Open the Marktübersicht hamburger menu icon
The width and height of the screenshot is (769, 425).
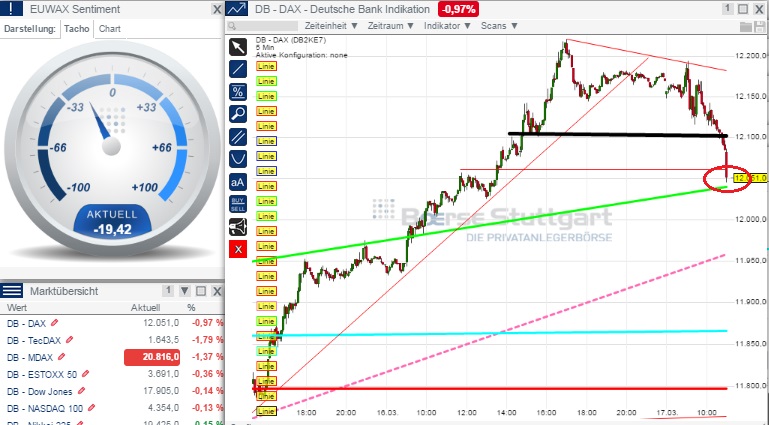click(11, 291)
